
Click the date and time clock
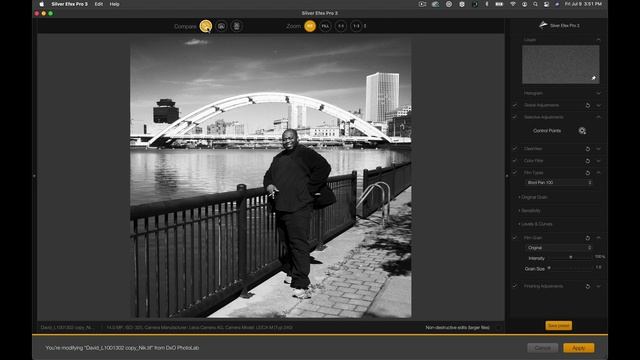coord(583,4)
